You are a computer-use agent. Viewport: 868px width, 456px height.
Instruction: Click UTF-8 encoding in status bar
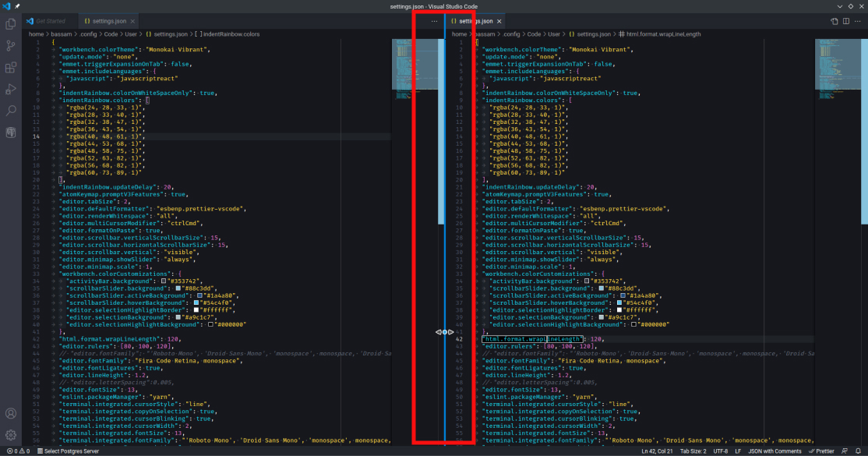721,451
